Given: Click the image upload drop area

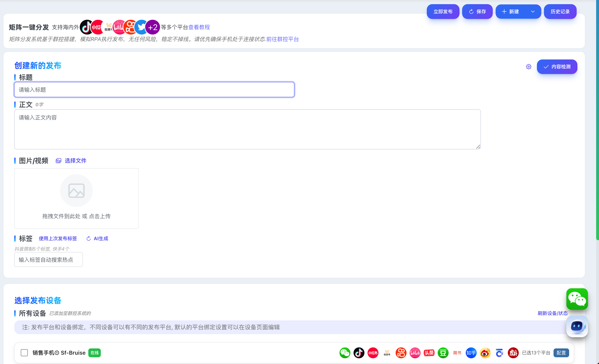Looking at the screenshot, I should pyautogui.click(x=76, y=198).
